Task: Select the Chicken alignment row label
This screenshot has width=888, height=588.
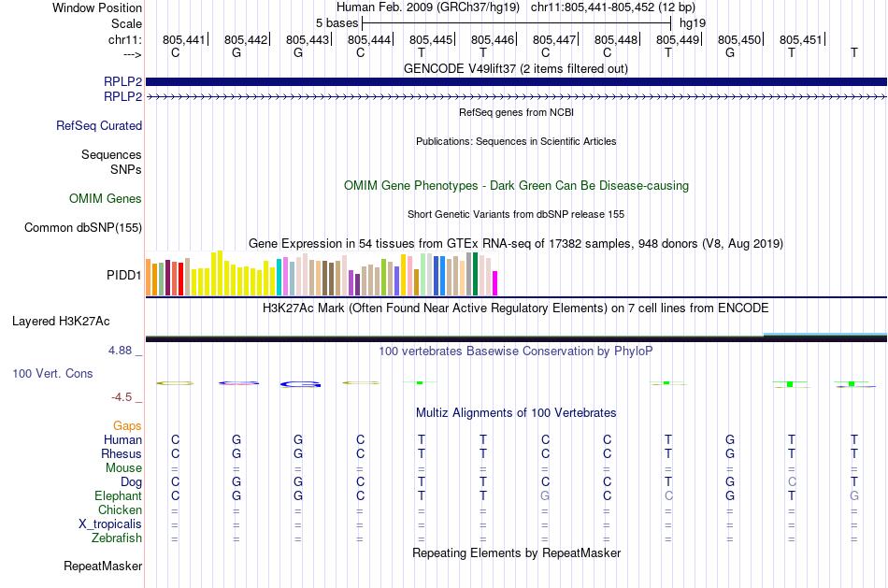Action: [x=120, y=509]
